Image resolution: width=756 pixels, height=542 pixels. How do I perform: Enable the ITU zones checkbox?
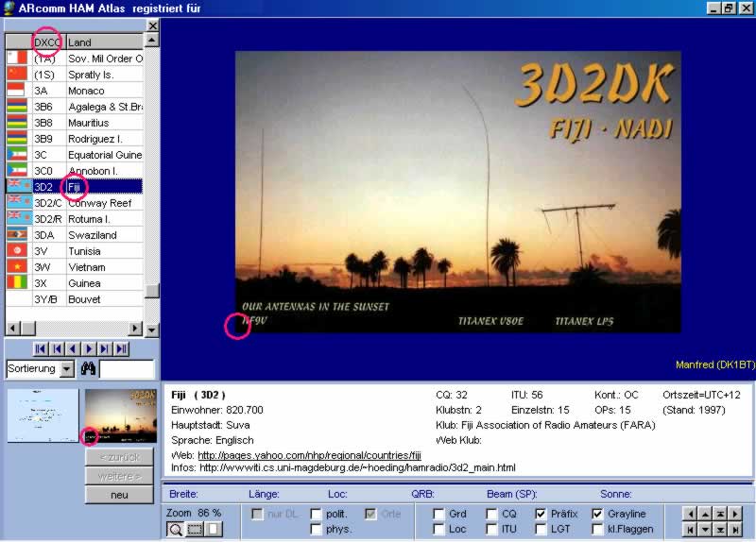point(491,530)
